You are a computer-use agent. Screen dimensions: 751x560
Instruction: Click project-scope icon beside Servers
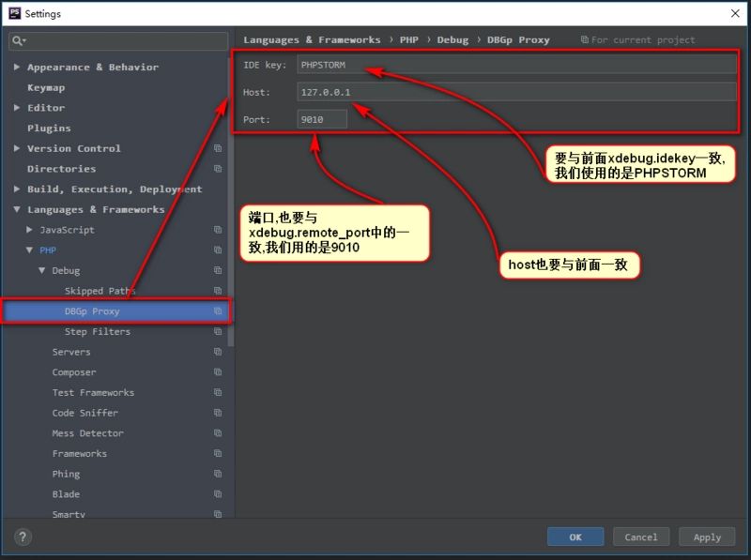[218, 352]
